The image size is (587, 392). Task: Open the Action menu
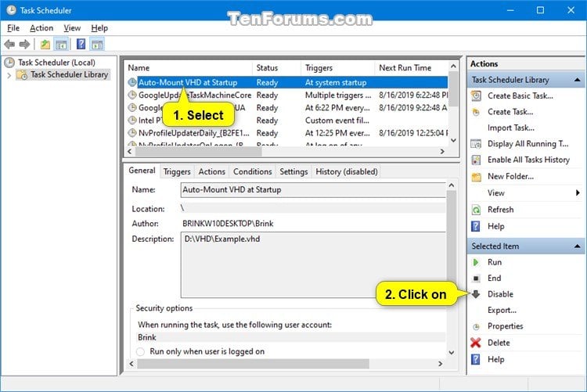pyautogui.click(x=41, y=28)
